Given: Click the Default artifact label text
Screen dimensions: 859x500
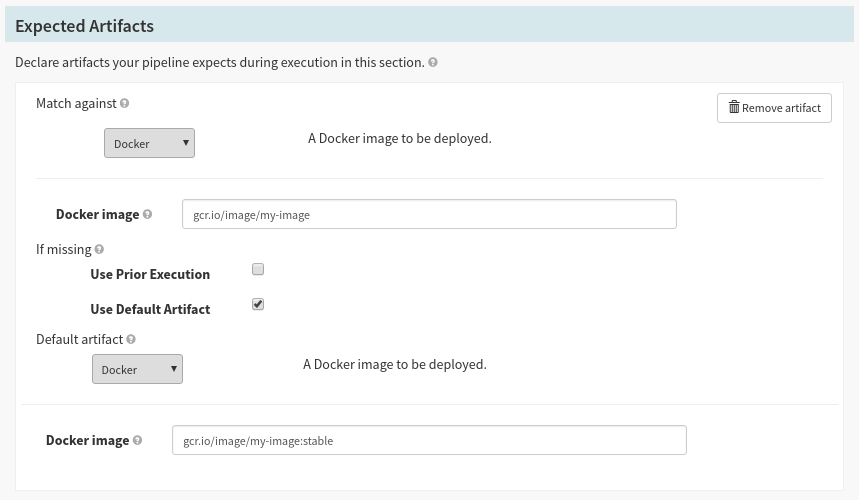Looking at the screenshot, I should (x=79, y=339).
